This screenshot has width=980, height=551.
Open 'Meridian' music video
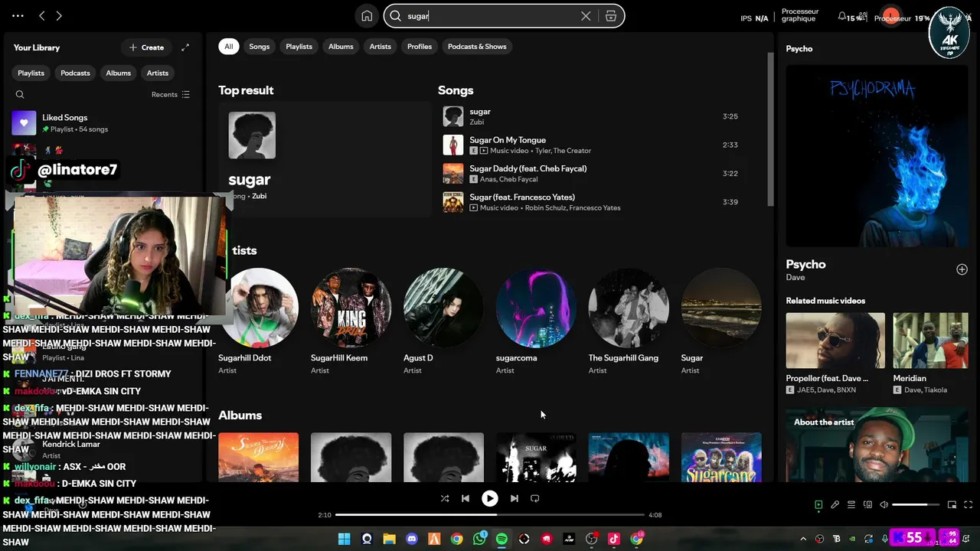point(930,354)
